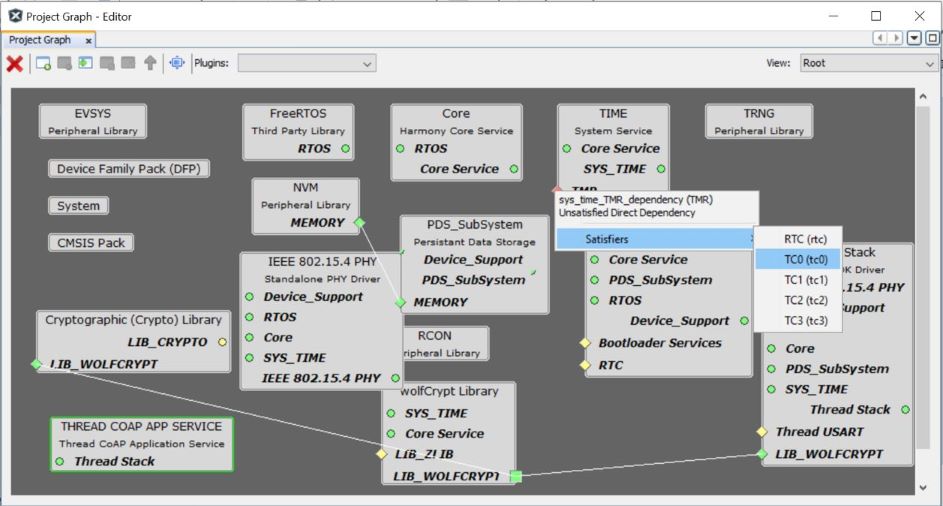Click the scroll tabs left arrow
943x506 pixels.
point(880,38)
